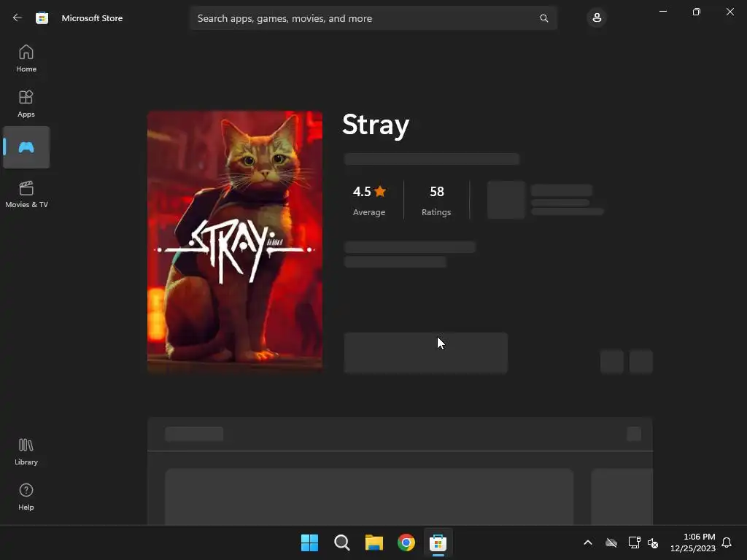Switch to the Apps section
747x560 pixels.
(26, 104)
